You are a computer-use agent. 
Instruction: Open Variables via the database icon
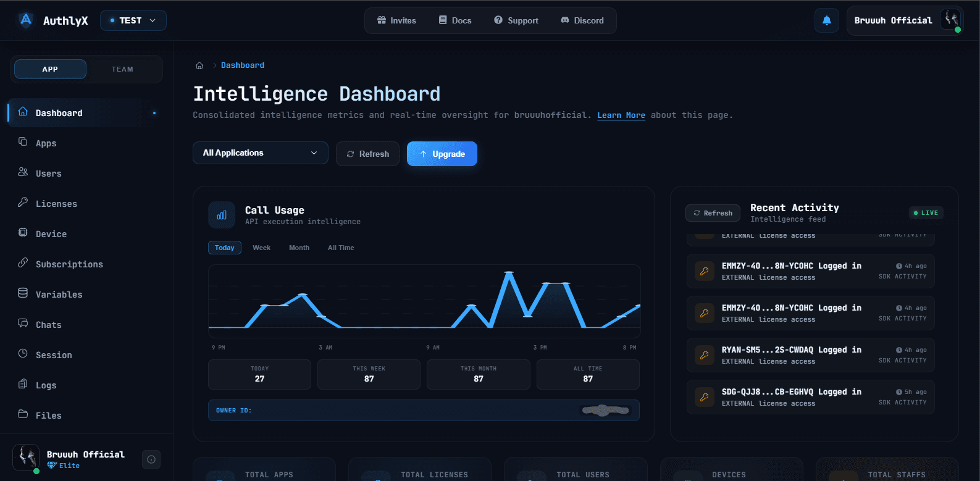pos(23,293)
